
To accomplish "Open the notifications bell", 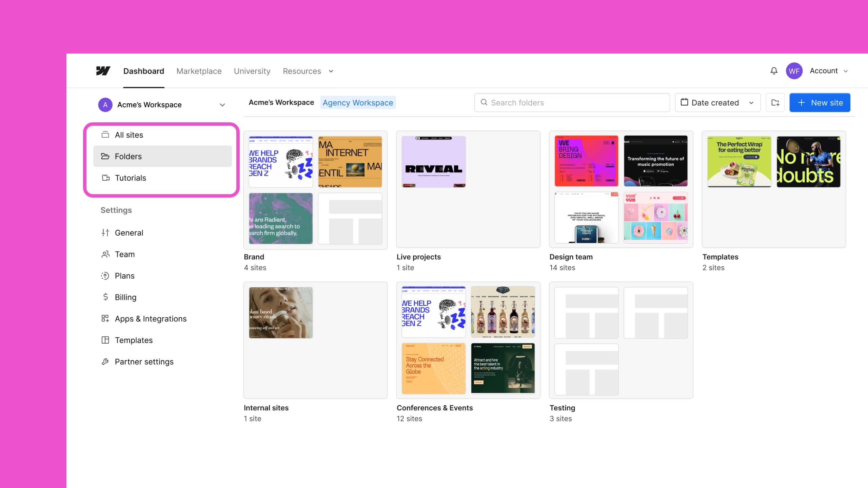I will 774,71.
